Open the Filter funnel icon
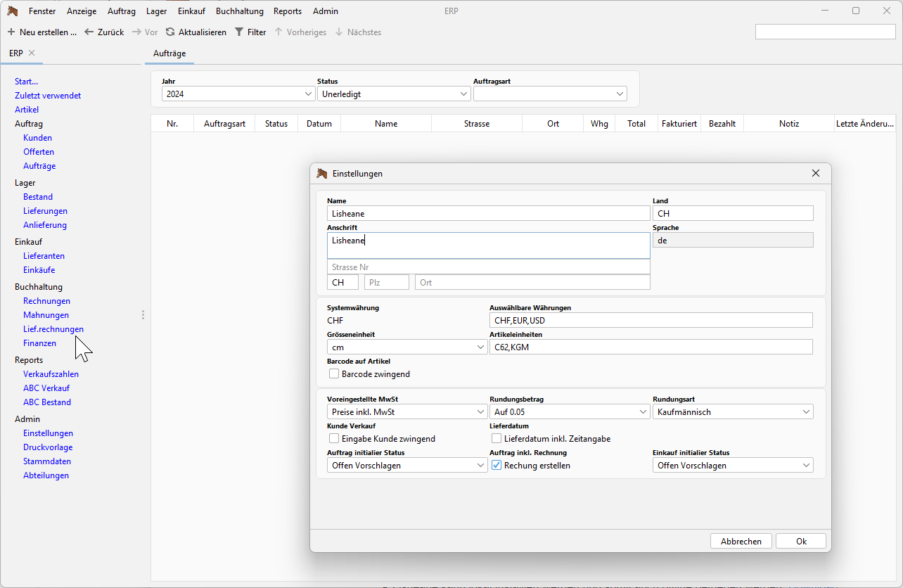Screen dimensions: 903x588 point(239,32)
